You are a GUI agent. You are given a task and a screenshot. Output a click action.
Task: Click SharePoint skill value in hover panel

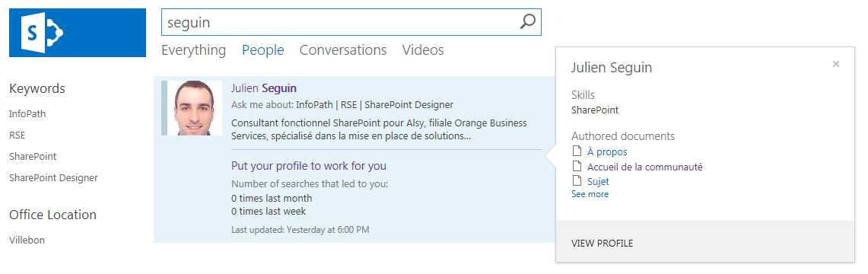pos(595,110)
